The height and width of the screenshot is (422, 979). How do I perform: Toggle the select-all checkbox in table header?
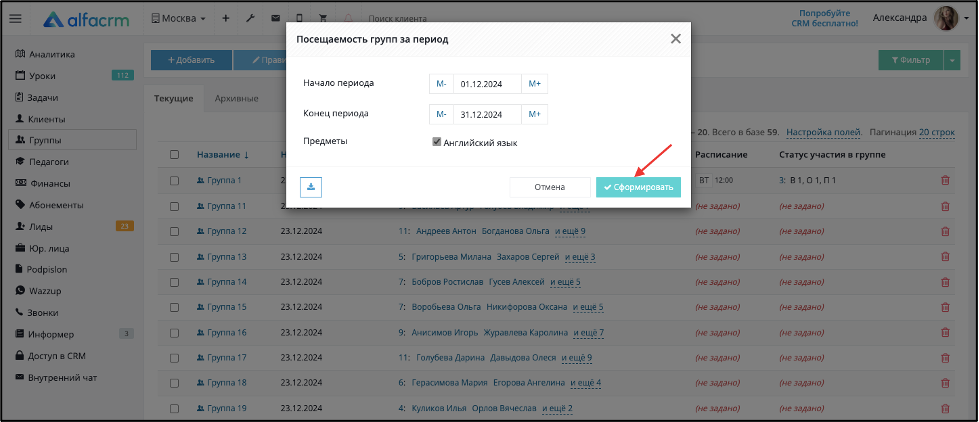(x=175, y=155)
